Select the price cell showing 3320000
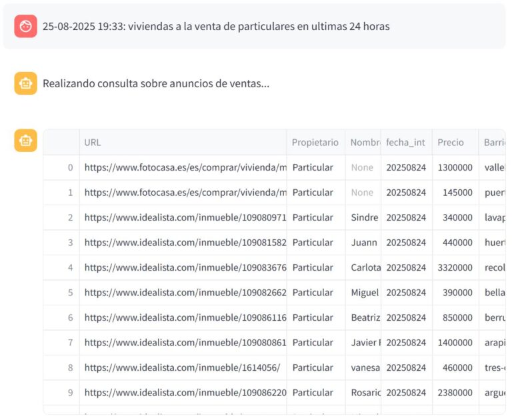Viewport: 512px width, 420px height. click(455, 267)
